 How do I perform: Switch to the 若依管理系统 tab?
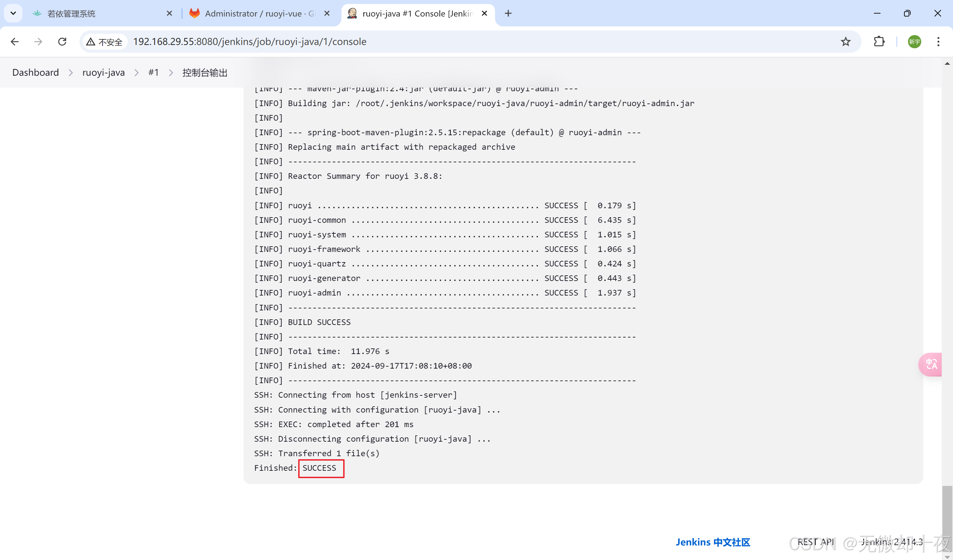pos(72,14)
